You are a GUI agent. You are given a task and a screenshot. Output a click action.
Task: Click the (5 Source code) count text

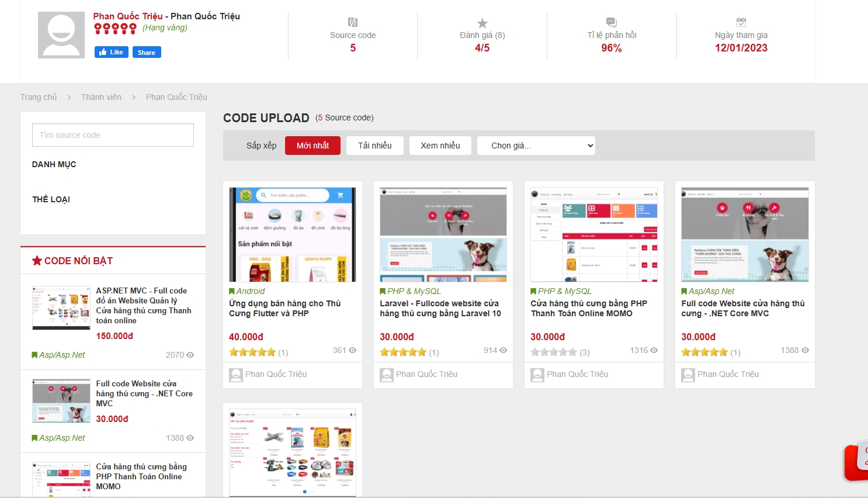[x=345, y=117]
